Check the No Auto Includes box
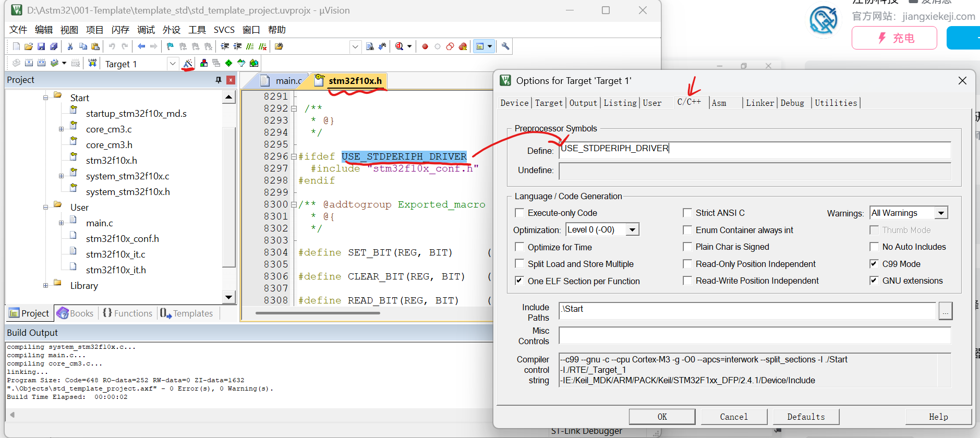980x438 pixels. point(874,247)
